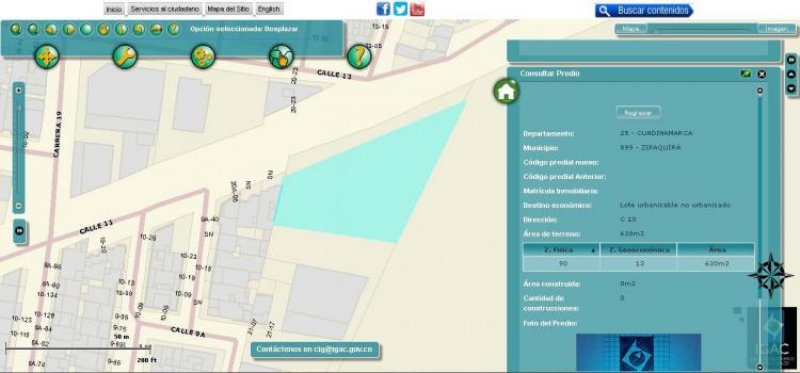Viewport: 800px width, 373px height.
Task: Click the Buscar contenidos search button
Action: [644, 10]
